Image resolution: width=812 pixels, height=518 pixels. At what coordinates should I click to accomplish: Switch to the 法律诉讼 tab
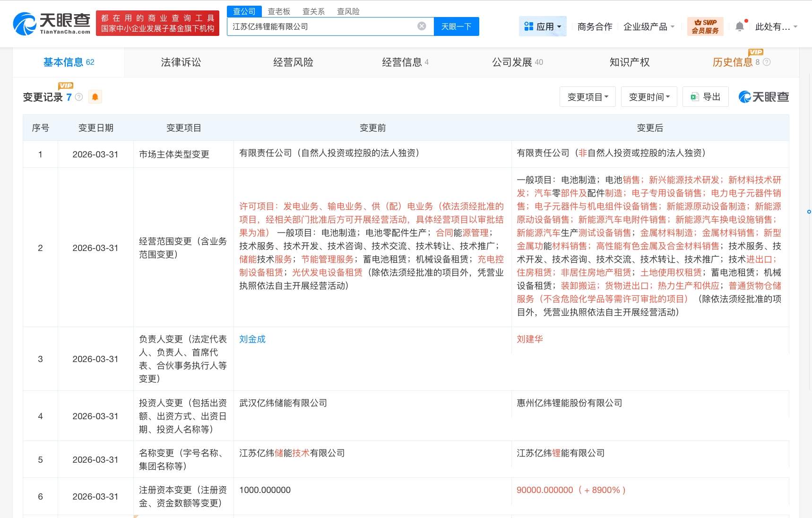(x=181, y=62)
